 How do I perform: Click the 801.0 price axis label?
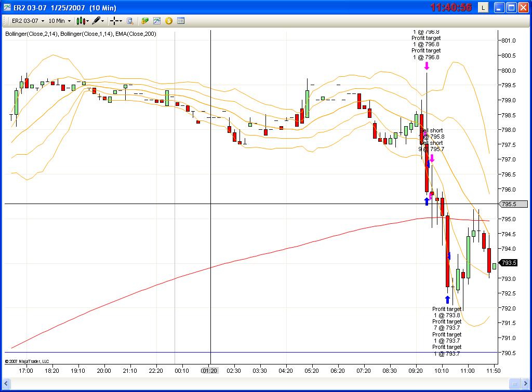509,40
